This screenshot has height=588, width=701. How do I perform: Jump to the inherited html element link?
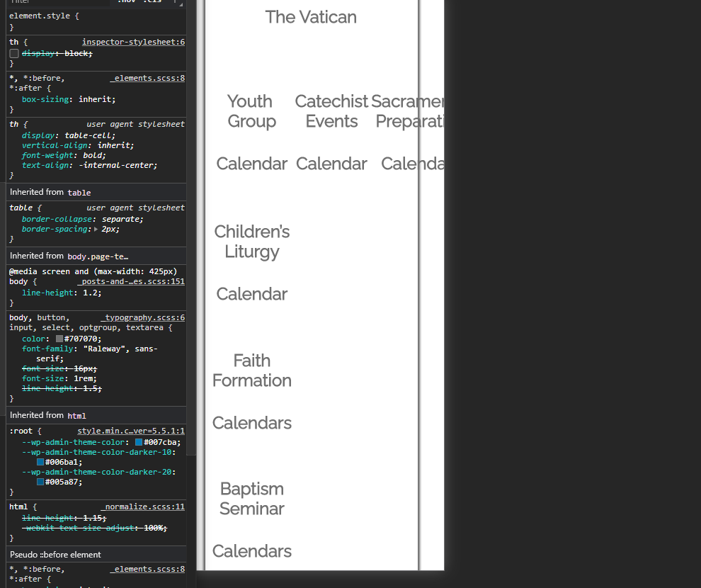click(76, 415)
